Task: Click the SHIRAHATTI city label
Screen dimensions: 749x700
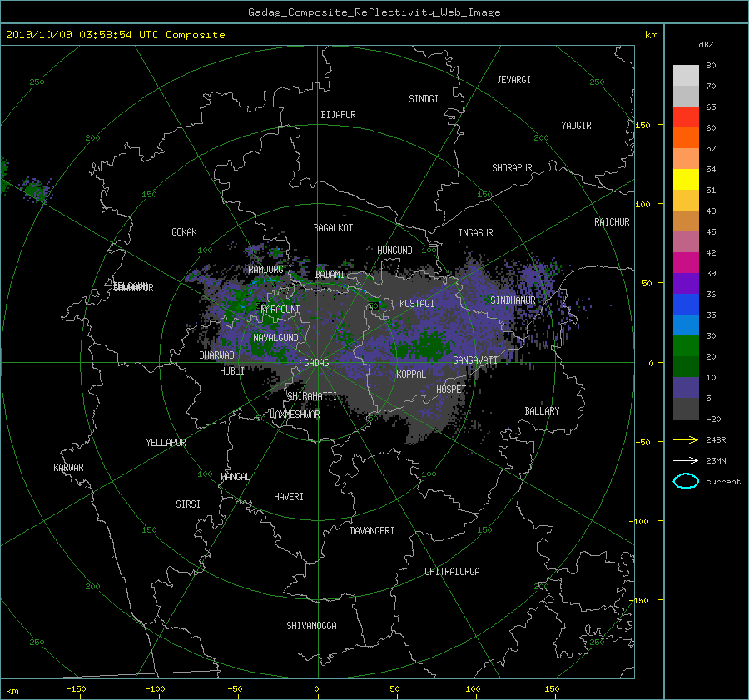Action: coord(312,395)
